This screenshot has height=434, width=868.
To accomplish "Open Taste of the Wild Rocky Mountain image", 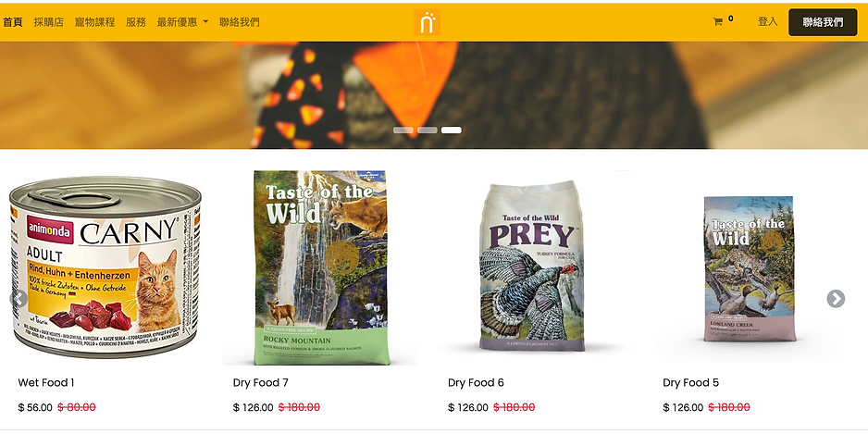I will pyautogui.click(x=320, y=268).
